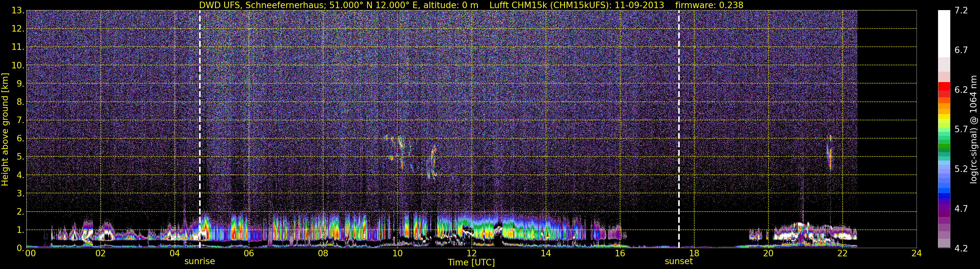Click height axis tick '13.'
The width and height of the screenshot is (980, 269).
point(18,10)
